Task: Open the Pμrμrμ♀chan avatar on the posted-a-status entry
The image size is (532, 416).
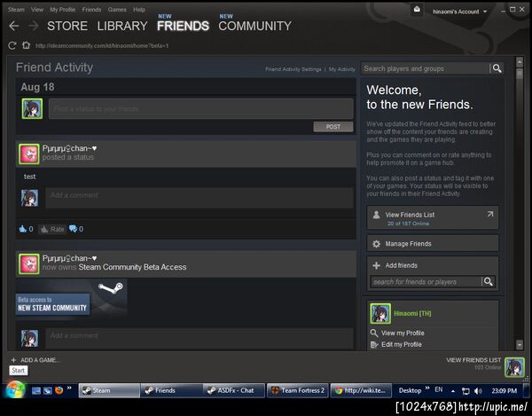Action: coord(29,154)
